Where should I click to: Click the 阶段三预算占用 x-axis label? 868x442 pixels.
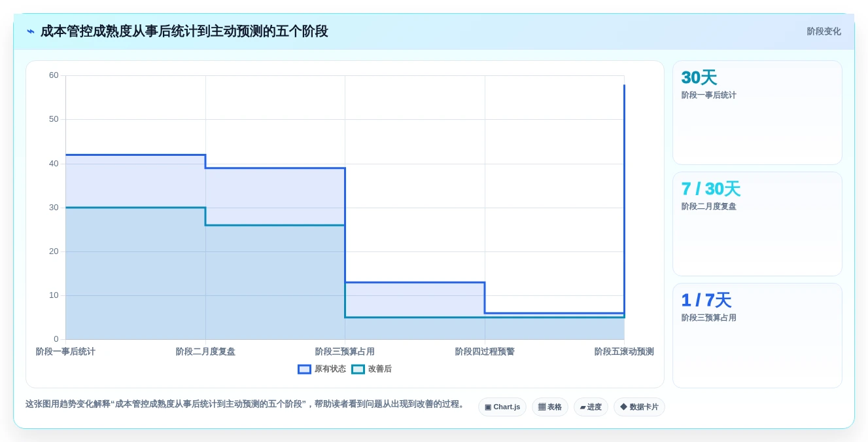(345, 352)
